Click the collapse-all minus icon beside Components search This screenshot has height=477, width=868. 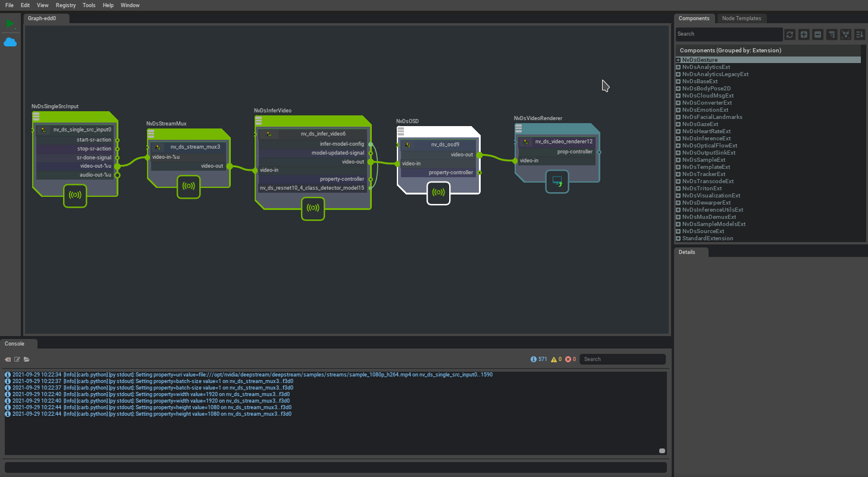818,34
